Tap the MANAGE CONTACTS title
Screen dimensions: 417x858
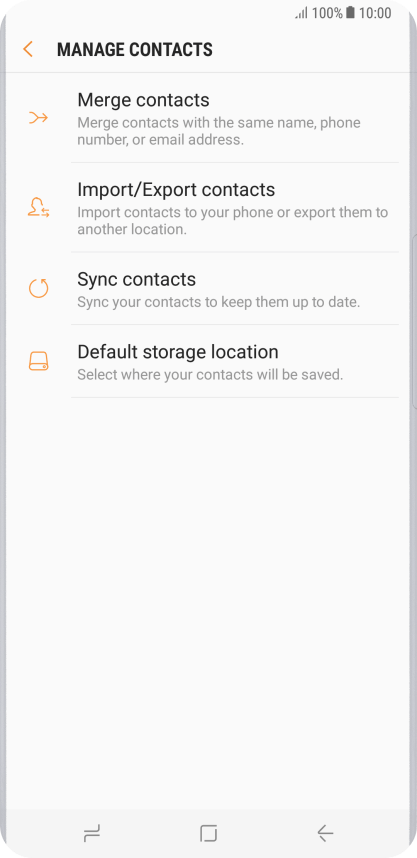(x=135, y=50)
